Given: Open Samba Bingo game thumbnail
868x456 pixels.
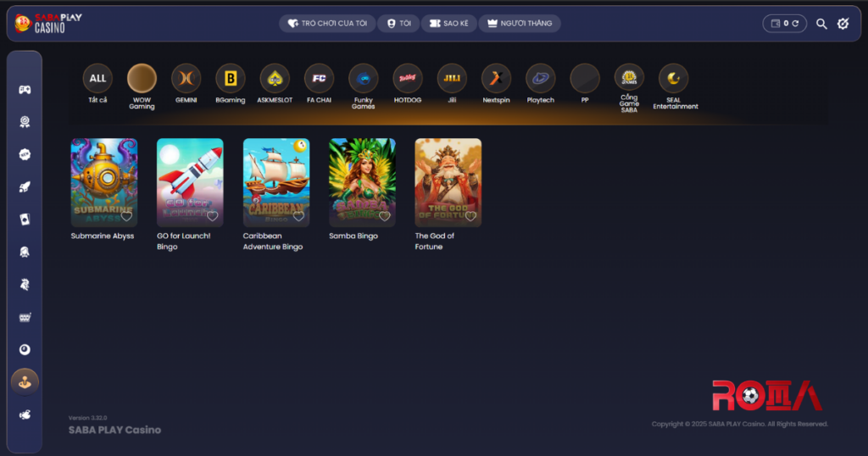Looking at the screenshot, I should (x=362, y=182).
